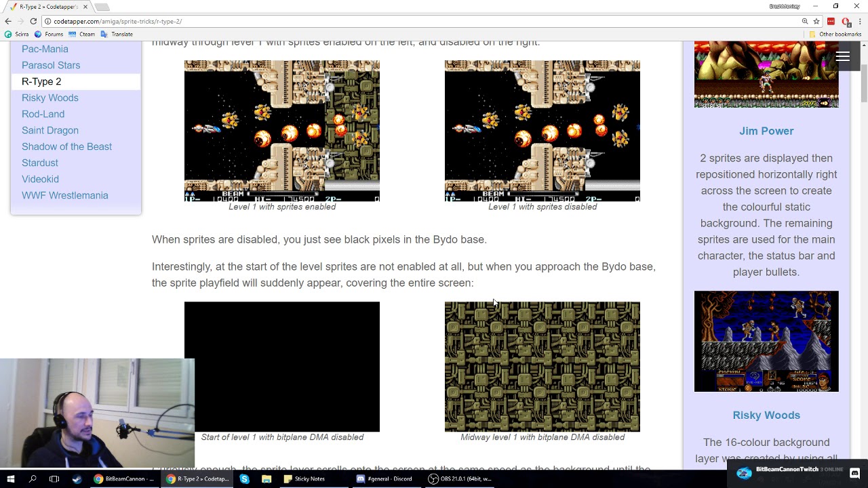Select the R-Type 2 Codetapper browser tab
The image size is (868, 488).
point(47,7)
